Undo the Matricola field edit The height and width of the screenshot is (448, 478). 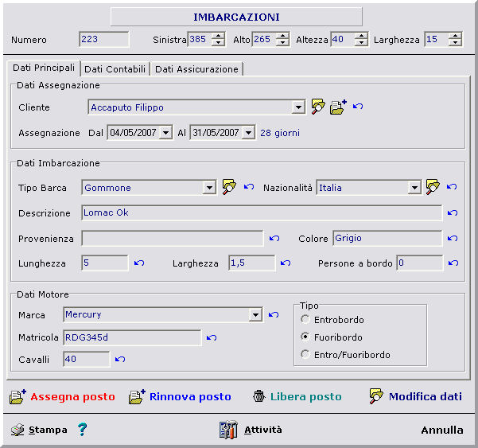(x=212, y=337)
